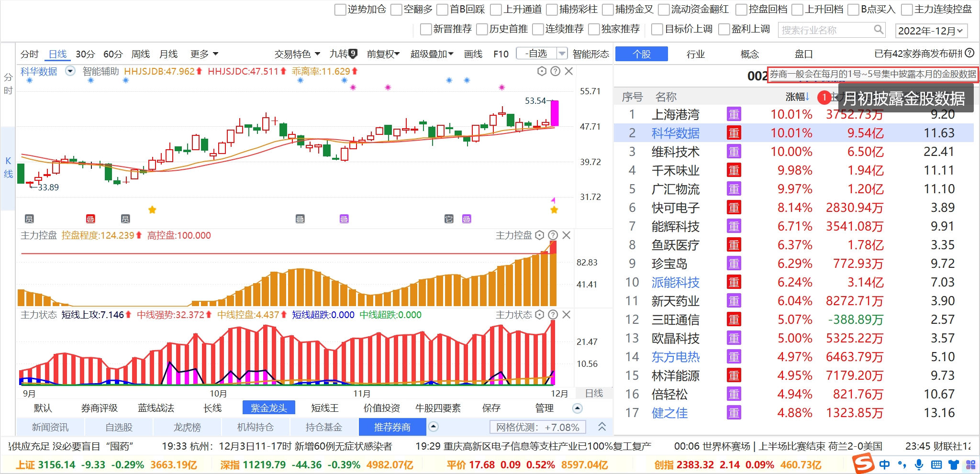Toggle Sogou Chinese/English 中 mode

click(x=885, y=464)
